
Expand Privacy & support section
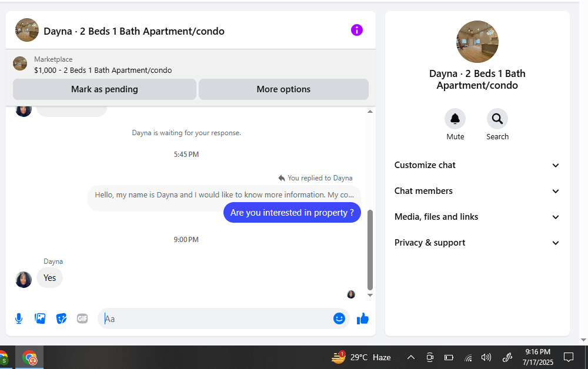pyautogui.click(x=477, y=243)
